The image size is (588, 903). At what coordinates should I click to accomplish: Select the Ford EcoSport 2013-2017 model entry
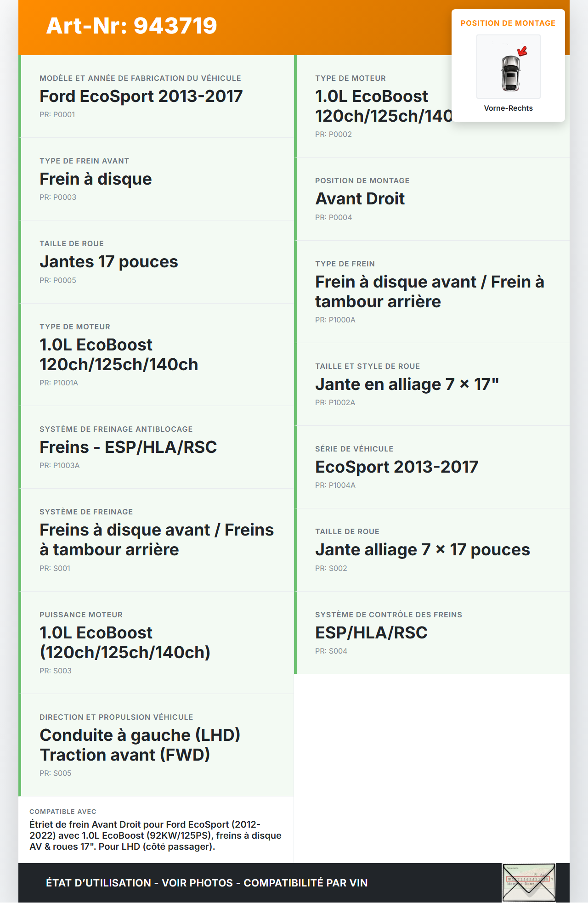coord(141,96)
